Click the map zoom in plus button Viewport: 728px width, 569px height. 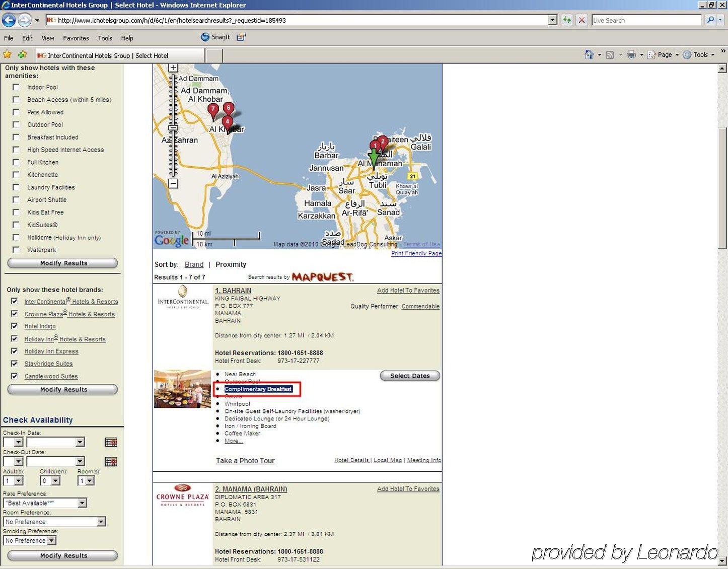tap(173, 67)
